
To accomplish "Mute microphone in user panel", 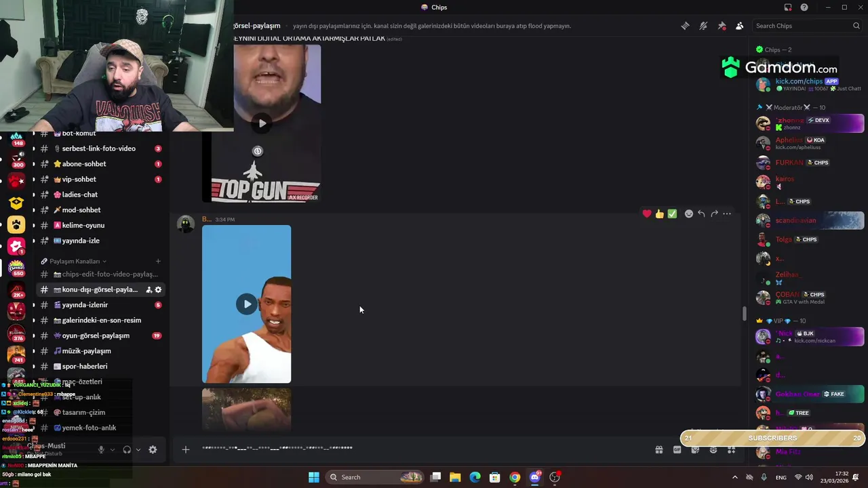I will point(101,449).
